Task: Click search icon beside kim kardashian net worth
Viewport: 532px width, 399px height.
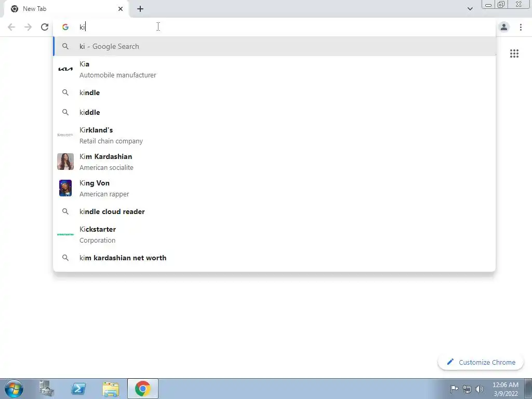Action: coord(65,258)
